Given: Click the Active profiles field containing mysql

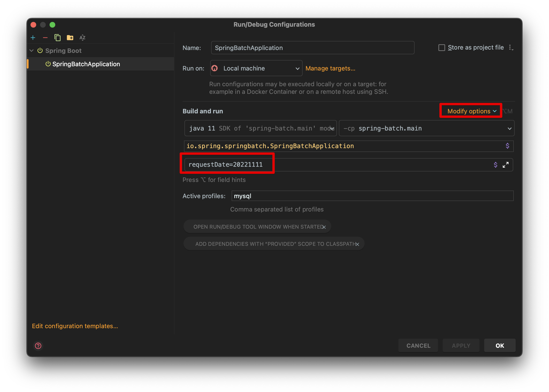Looking at the screenshot, I should pyautogui.click(x=372, y=196).
